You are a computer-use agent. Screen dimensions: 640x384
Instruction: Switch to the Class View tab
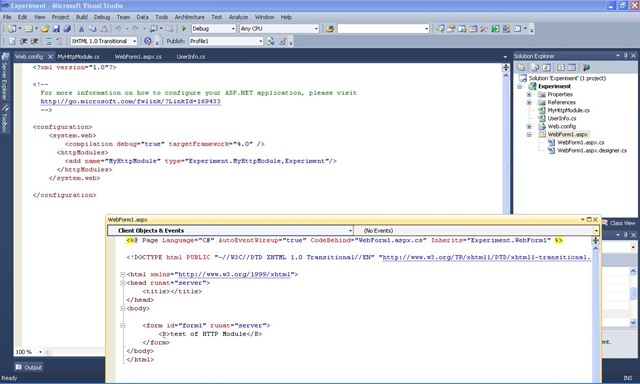(x=619, y=223)
